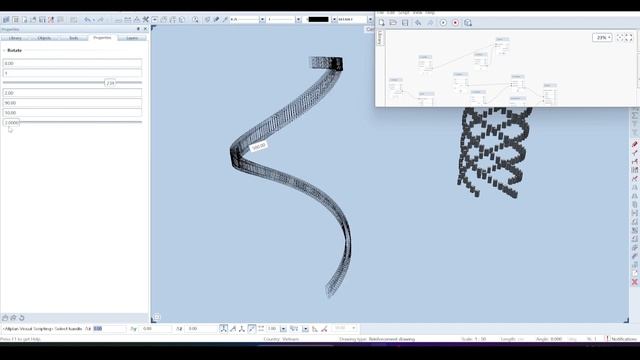Switch to the Objects tab
The image size is (640, 360).
[x=44, y=38]
